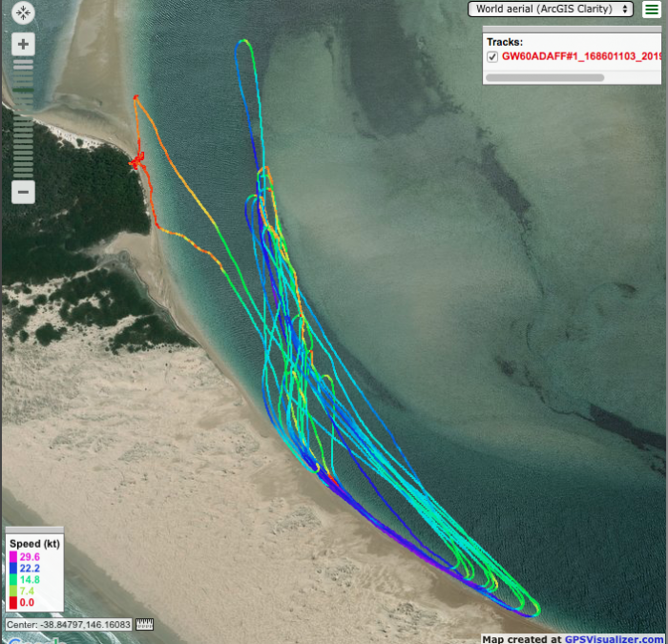The height and width of the screenshot is (644, 668).
Task: Click the Speed (kt) legend title
Action: coord(33,544)
